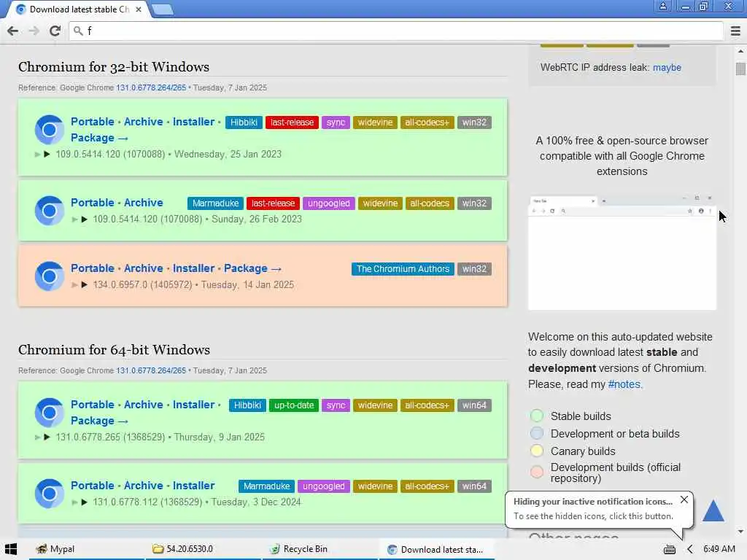The width and height of the screenshot is (747, 560).
Task: Click Portable link in Hibbiki win32 card
Action: pos(93,122)
